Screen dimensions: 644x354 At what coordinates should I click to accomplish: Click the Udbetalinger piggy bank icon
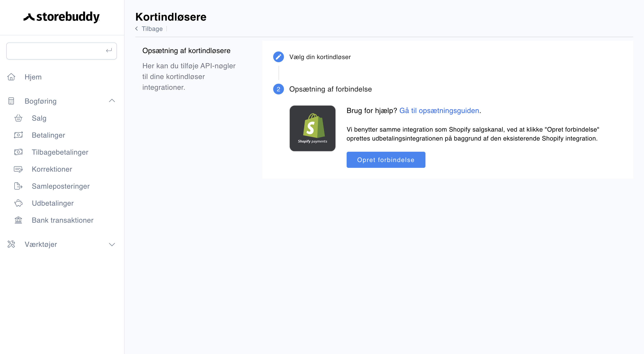[x=18, y=203]
